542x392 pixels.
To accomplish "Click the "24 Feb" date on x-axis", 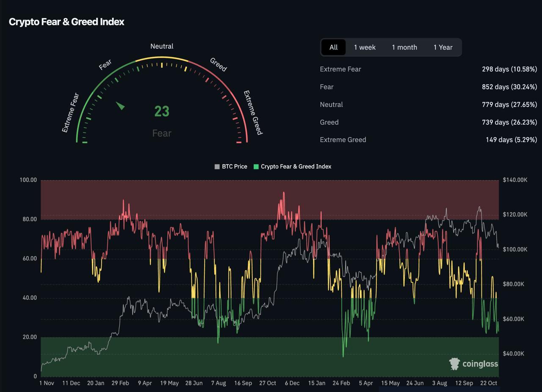I will coord(341,383).
